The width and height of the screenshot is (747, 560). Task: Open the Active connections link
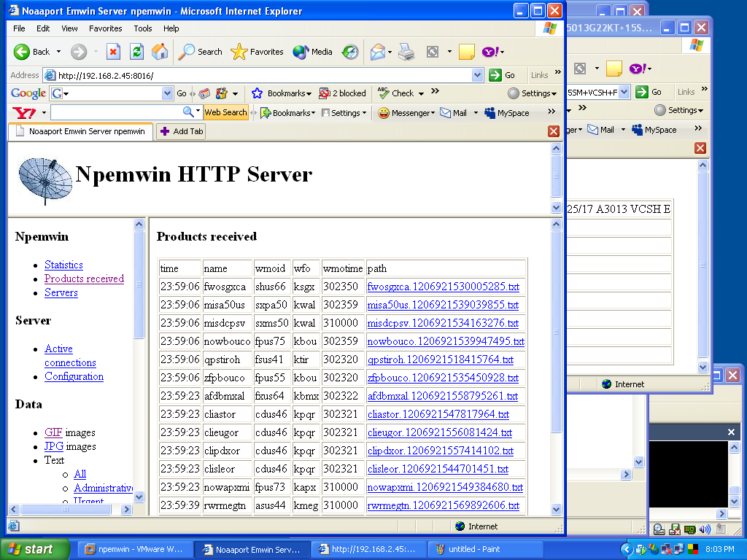pos(70,355)
